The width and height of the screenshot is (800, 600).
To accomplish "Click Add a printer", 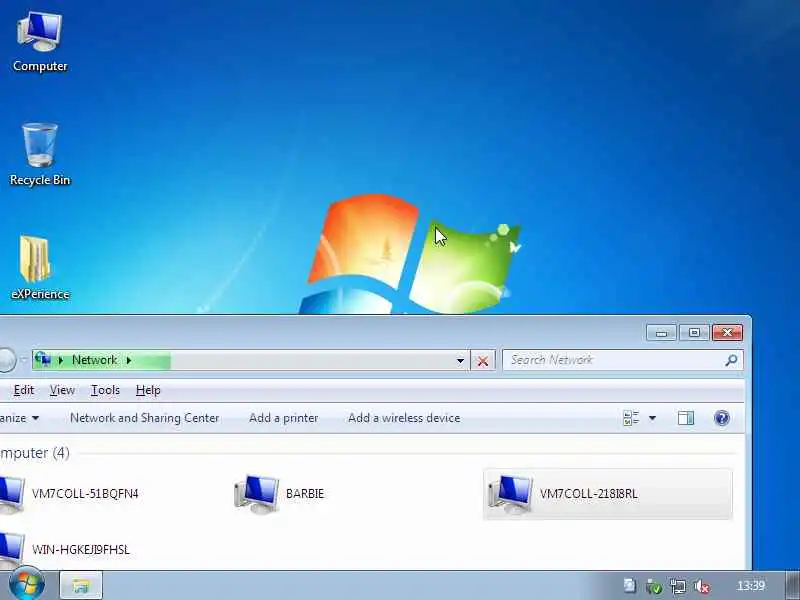I will click(x=283, y=418).
